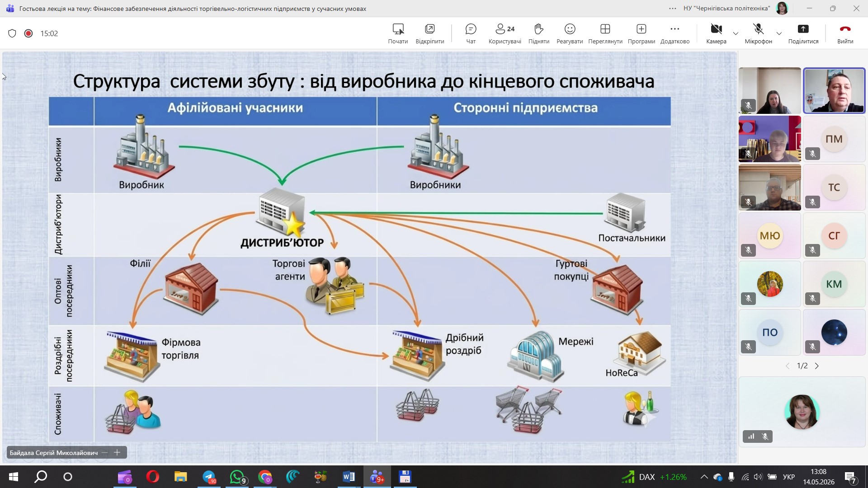Click the meeting timer 15:02
Viewport: 868px width, 488px height.
(x=49, y=33)
